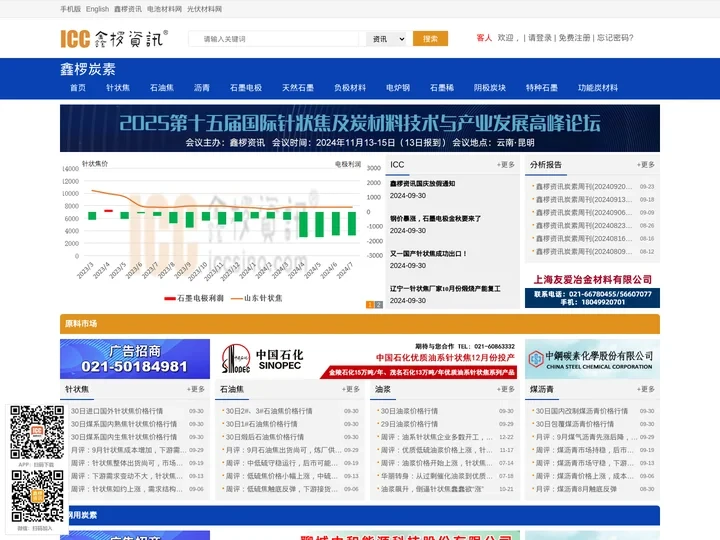Expand +更多 in 分析报告 panel

pyautogui.click(x=646, y=164)
